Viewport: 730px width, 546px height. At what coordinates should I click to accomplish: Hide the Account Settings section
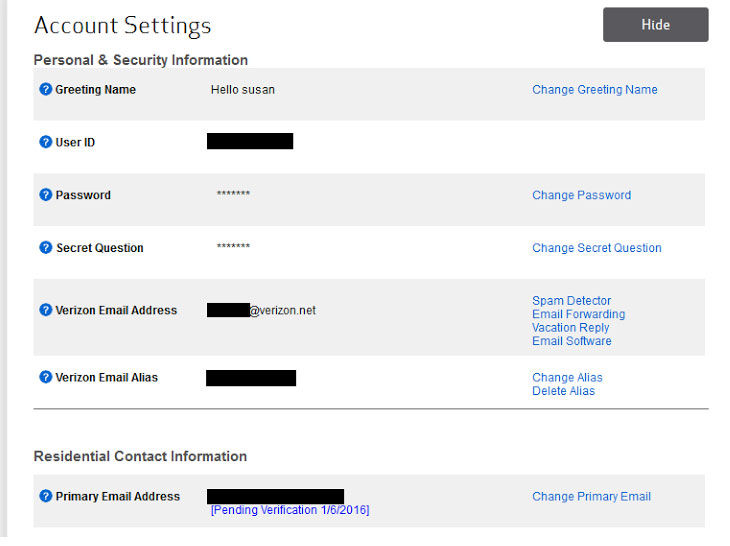click(655, 25)
